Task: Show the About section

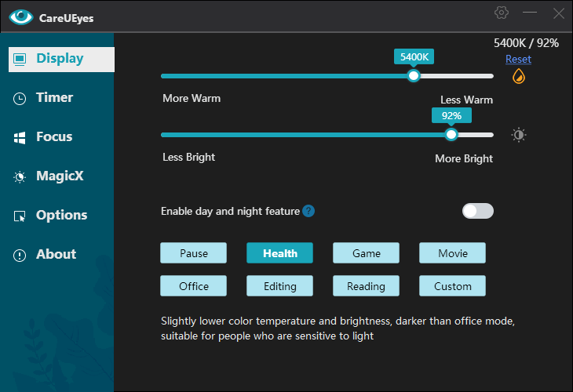Action: pos(56,254)
